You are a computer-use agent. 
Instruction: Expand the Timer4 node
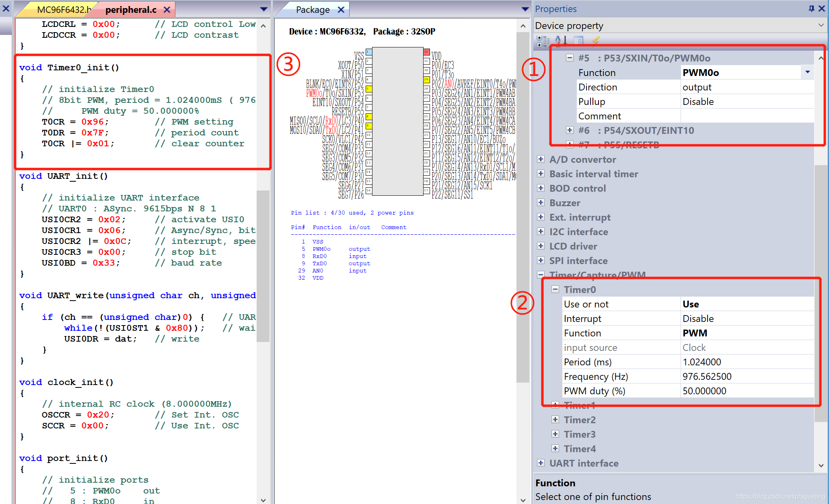click(555, 449)
